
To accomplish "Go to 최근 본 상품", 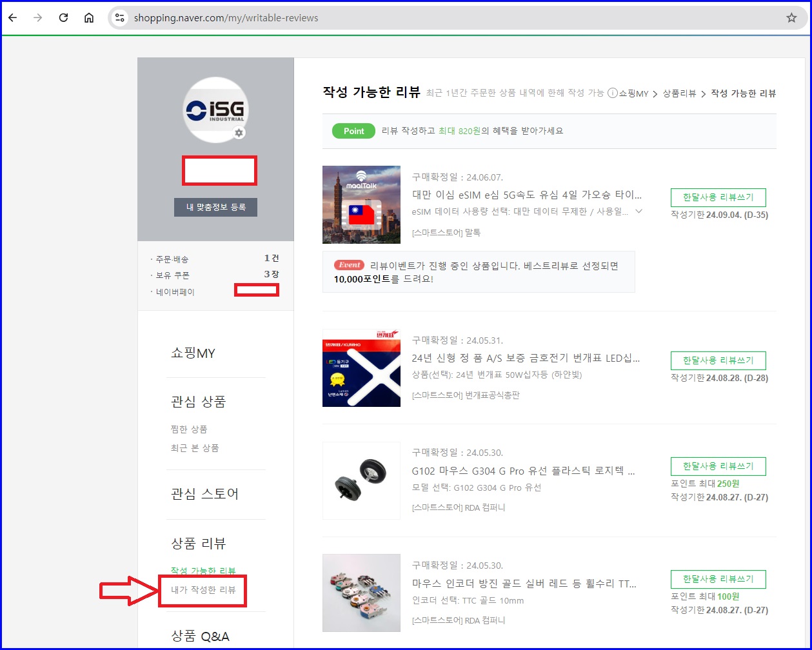I will click(195, 448).
